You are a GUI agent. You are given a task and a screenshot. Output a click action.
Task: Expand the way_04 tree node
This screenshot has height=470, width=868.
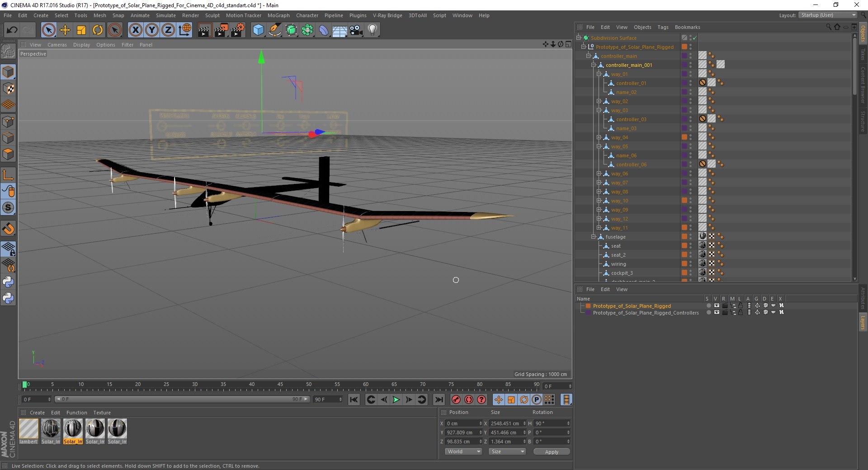point(599,137)
